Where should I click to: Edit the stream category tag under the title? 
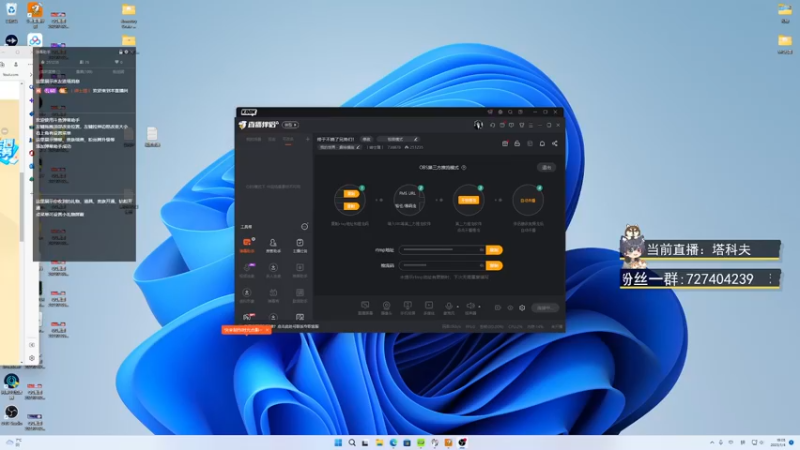pyautogui.click(x=340, y=147)
